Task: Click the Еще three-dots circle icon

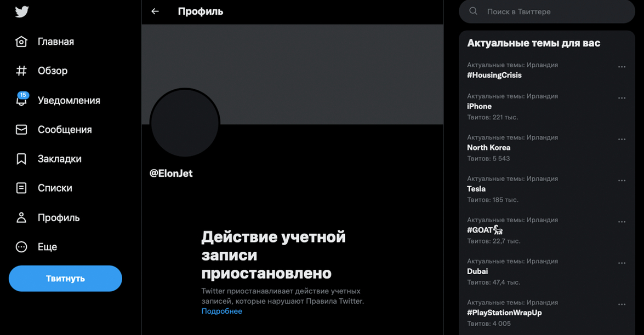Action: point(21,247)
